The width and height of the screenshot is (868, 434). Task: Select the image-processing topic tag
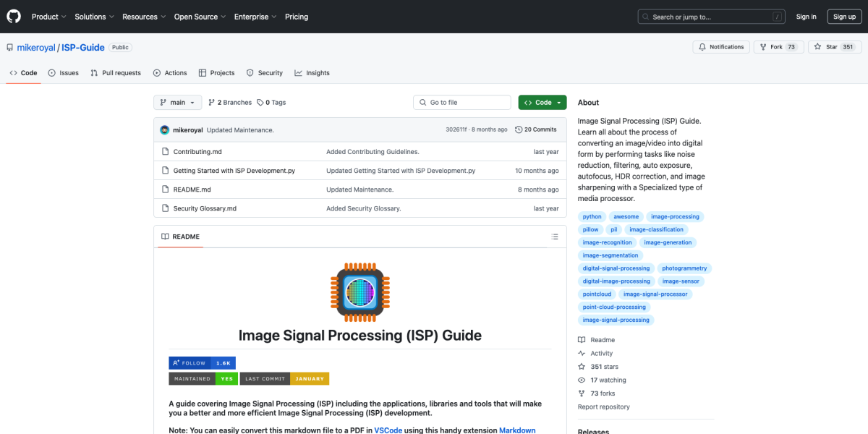point(675,216)
